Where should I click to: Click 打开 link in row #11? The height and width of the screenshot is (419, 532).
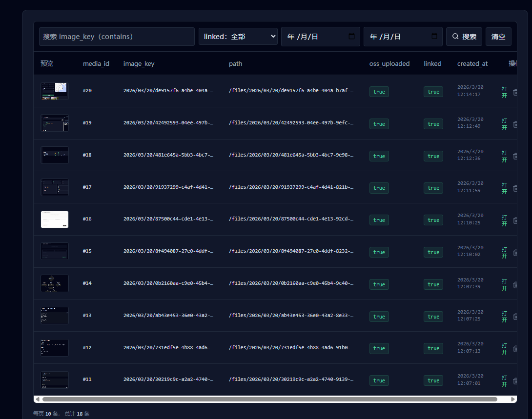tap(505, 381)
